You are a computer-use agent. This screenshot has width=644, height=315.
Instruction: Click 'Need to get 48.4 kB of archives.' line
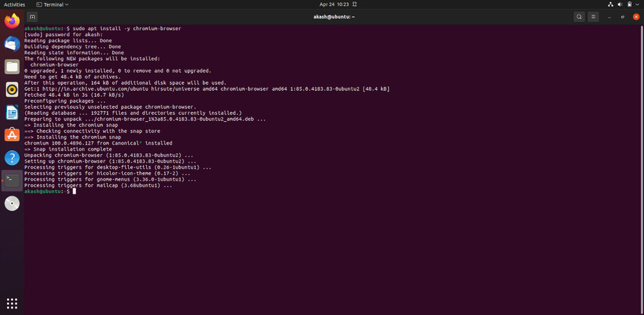(73, 77)
